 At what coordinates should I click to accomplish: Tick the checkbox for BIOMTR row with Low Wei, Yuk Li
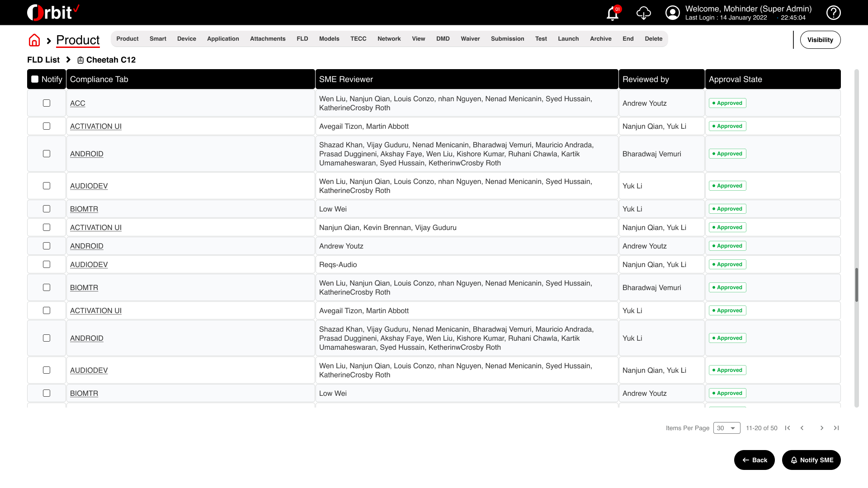tap(47, 209)
